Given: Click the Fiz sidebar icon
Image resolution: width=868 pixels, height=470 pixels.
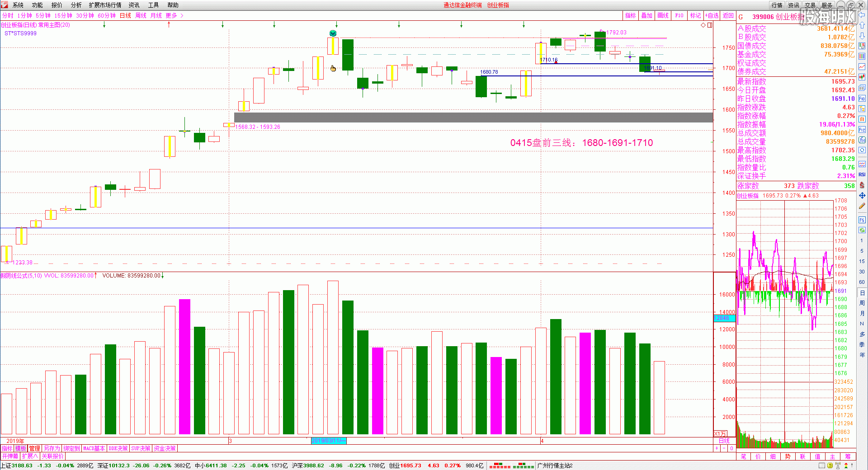Looking at the screenshot, I should click(x=862, y=130).
